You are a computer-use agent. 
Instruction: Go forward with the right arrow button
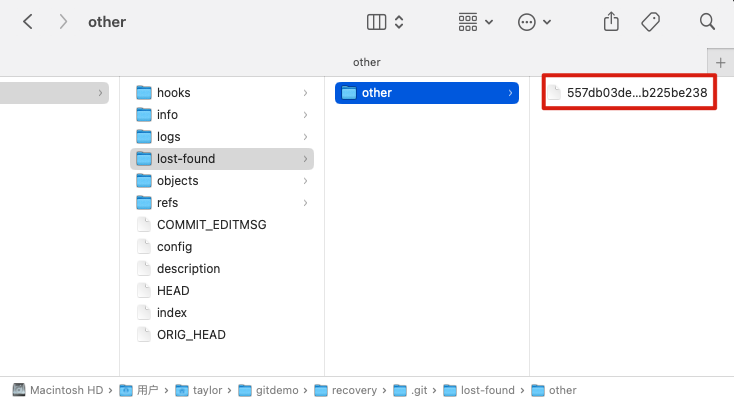63,22
